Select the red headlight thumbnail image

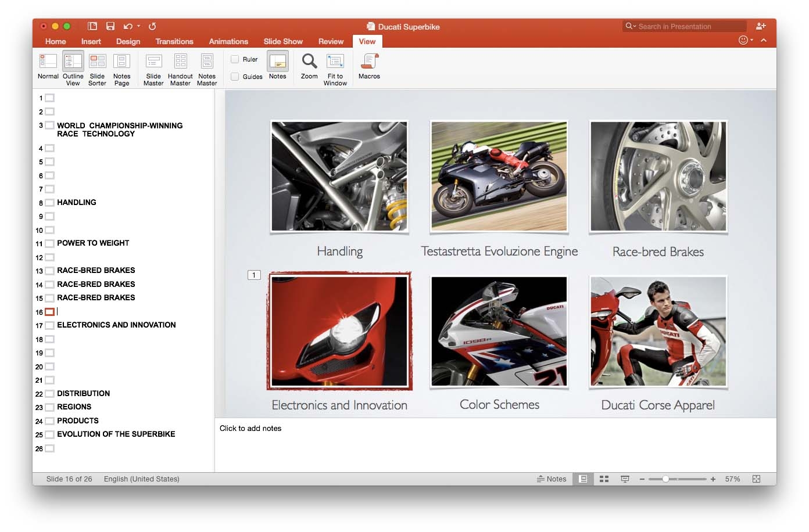339,331
